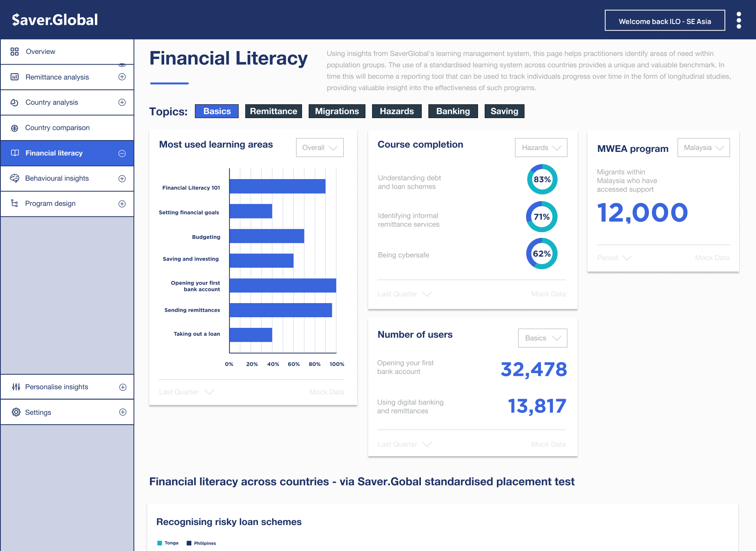This screenshot has width=756, height=551.
Task: Click the Overview grid icon
Action: click(x=15, y=52)
